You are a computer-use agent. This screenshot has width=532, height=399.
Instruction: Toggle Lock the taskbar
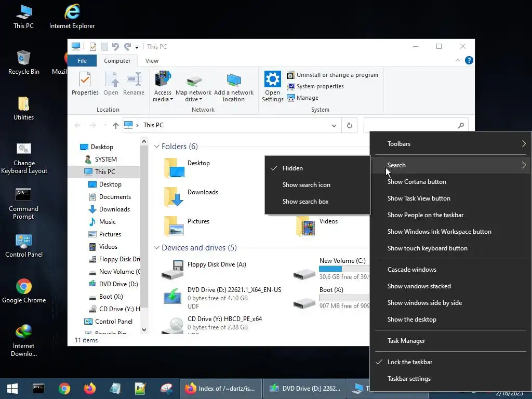[x=450, y=362]
